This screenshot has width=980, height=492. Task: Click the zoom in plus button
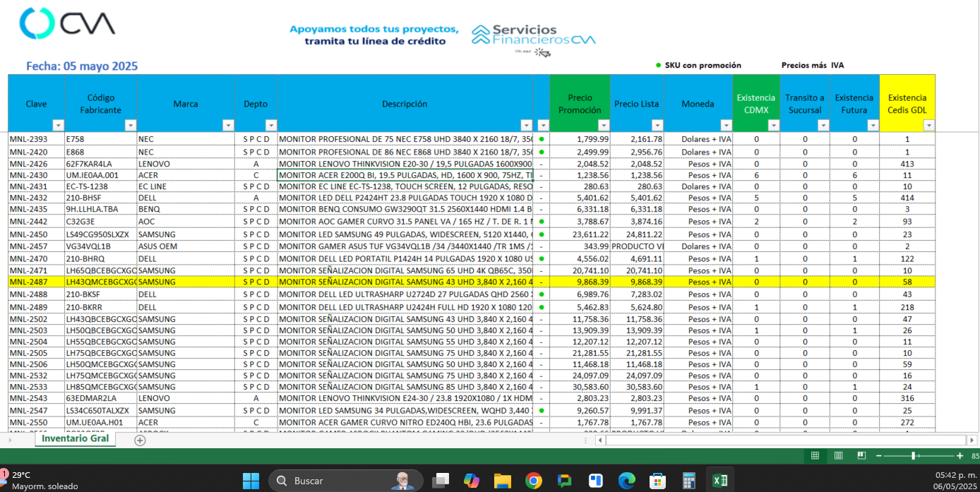point(960,456)
